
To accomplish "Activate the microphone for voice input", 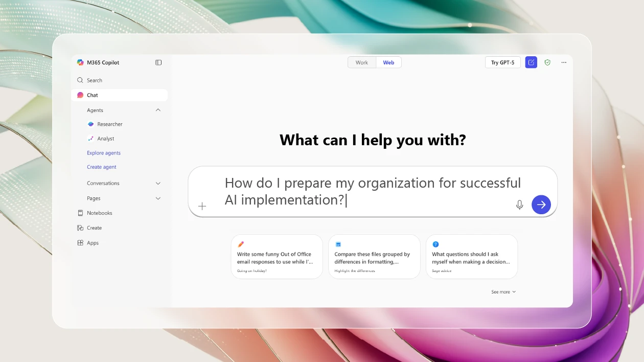I will (519, 205).
